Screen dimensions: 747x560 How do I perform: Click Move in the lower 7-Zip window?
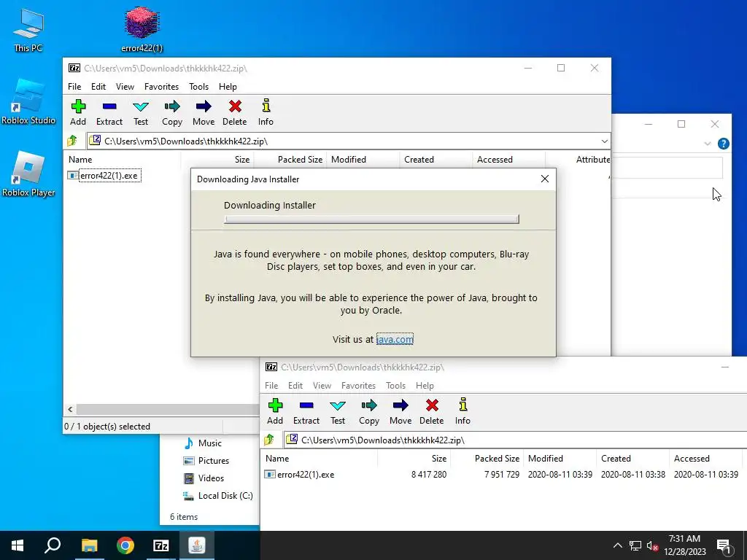pos(400,412)
